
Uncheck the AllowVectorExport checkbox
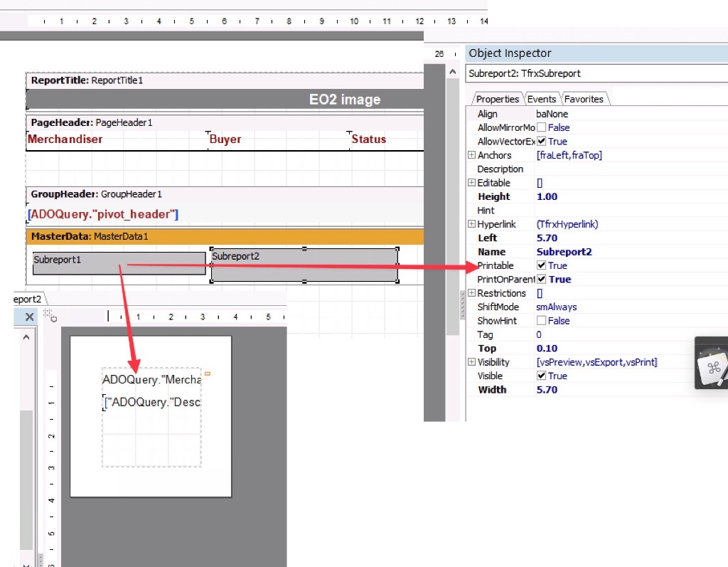(x=541, y=142)
